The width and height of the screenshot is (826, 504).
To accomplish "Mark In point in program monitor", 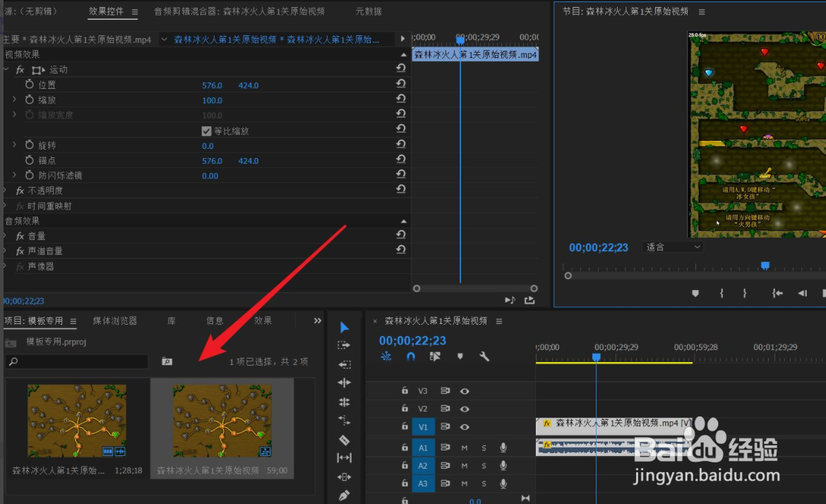I will (x=722, y=294).
